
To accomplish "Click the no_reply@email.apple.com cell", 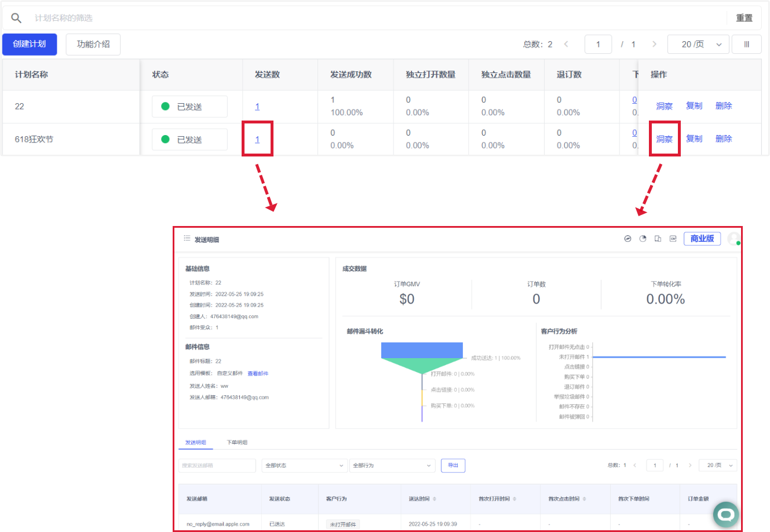I will [218, 524].
